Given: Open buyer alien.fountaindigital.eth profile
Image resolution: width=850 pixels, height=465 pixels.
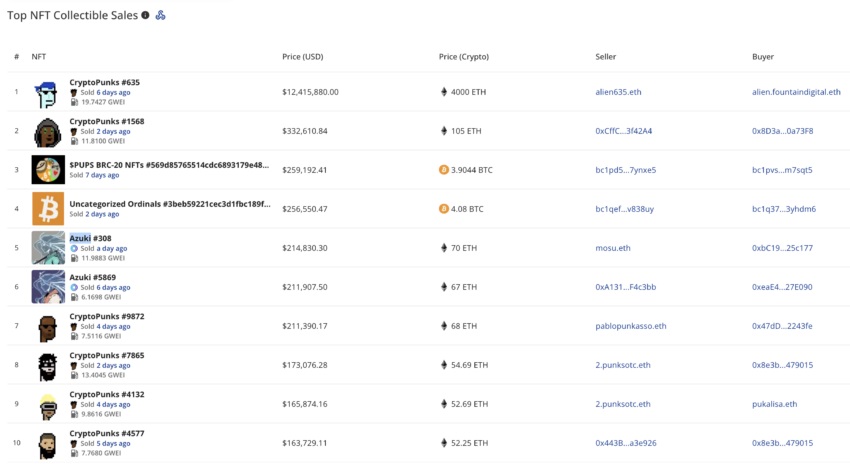Looking at the screenshot, I should tap(796, 92).
